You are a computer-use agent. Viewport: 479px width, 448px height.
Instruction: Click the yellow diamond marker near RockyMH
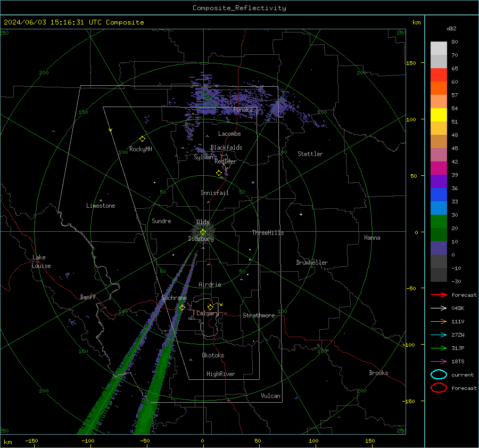click(x=142, y=139)
